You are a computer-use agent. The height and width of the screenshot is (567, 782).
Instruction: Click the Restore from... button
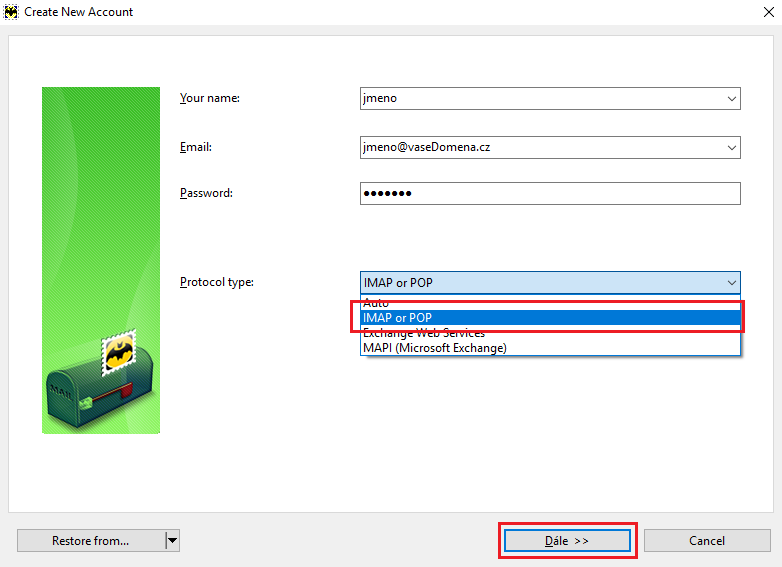(90, 541)
